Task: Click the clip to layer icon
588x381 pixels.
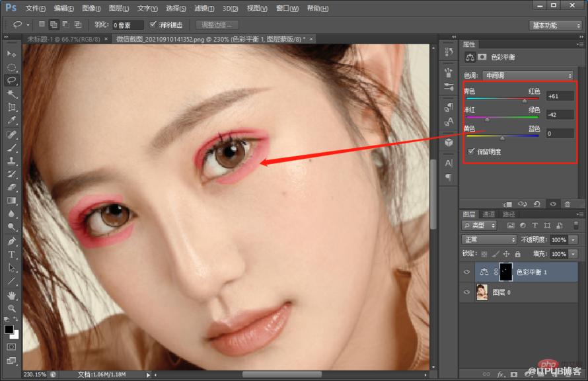Action: click(x=508, y=204)
